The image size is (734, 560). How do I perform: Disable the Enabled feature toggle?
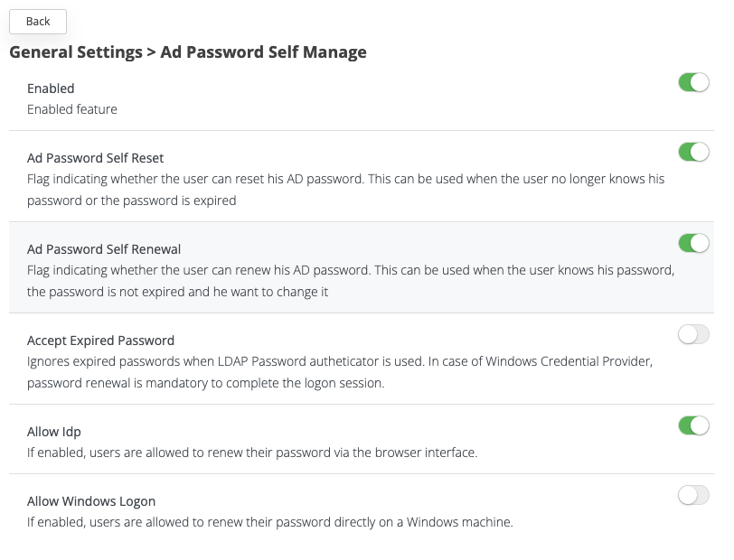(x=693, y=83)
